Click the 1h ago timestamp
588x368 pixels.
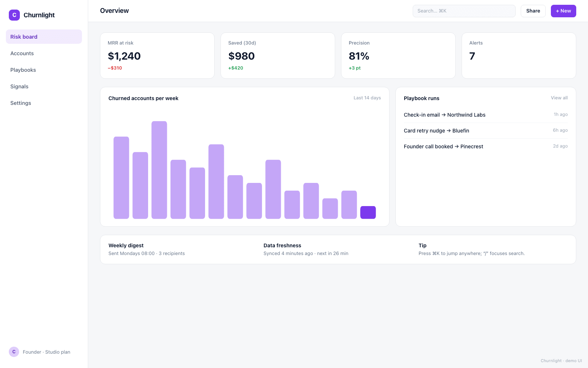(561, 114)
